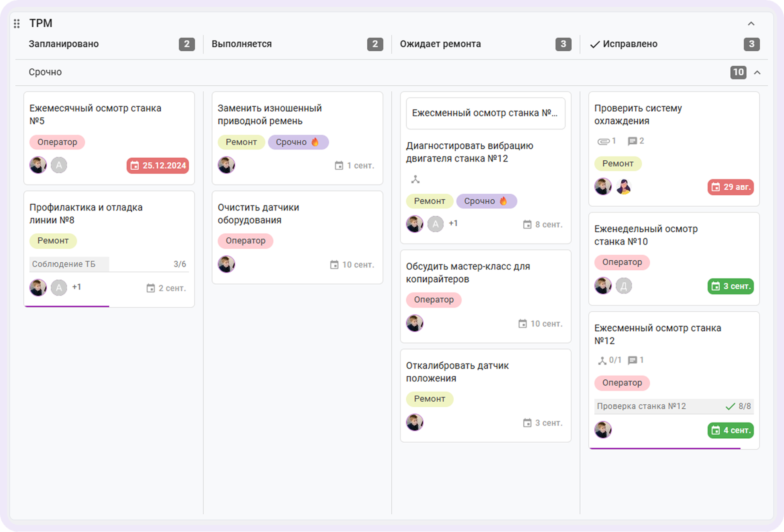Collapse the Срочно swimlane chevron
Viewport: 784px width, 532px height.
point(757,73)
